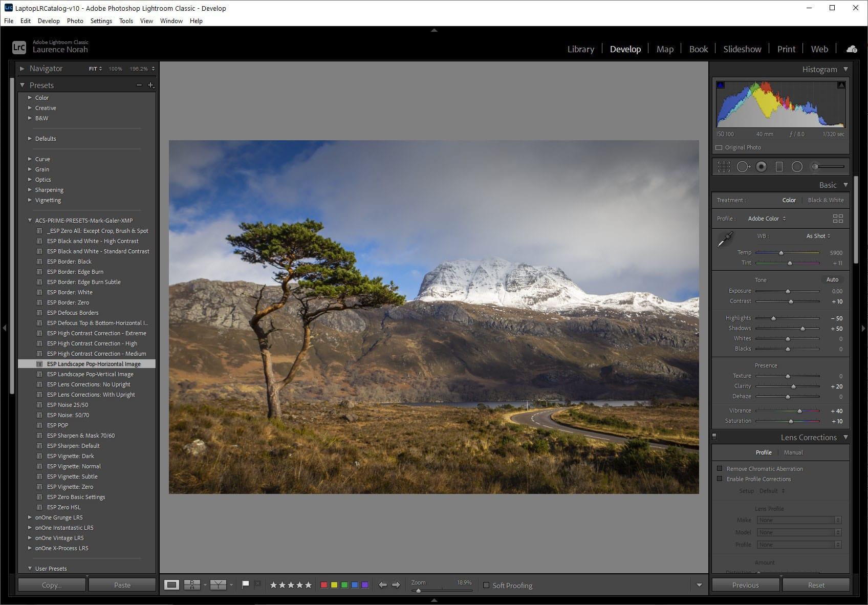Viewport: 868px width, 605px height.
Task: Collapse the ACS-PRIME-PRESETS-Mark-Galer-XMP group
Action: click(30, 220)
